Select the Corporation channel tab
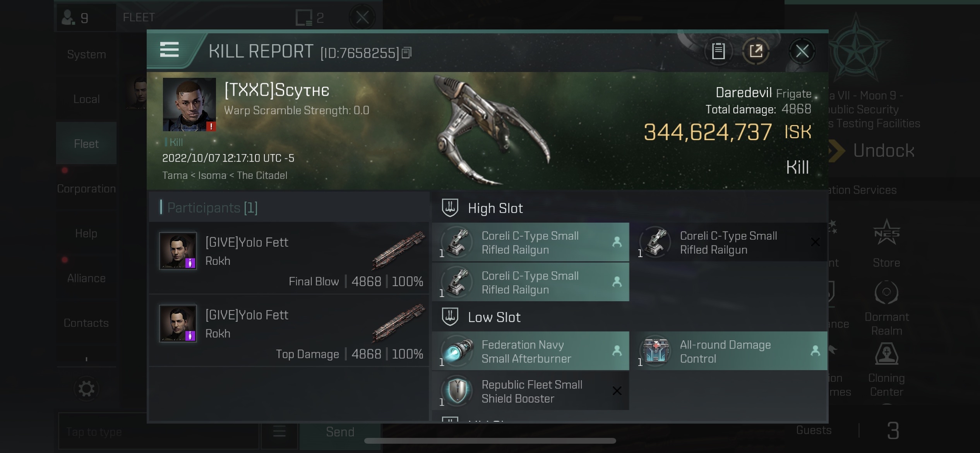This screenshot has width=980, height=453. click(86, 189)
